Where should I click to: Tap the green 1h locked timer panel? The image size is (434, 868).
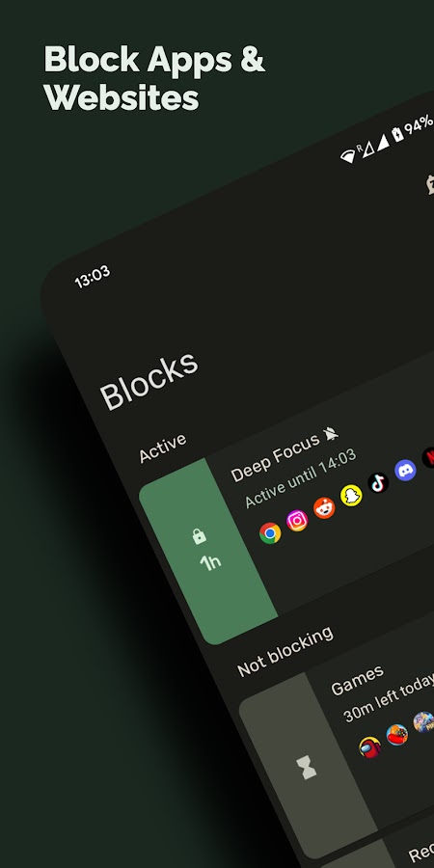(x=207, y=552)
